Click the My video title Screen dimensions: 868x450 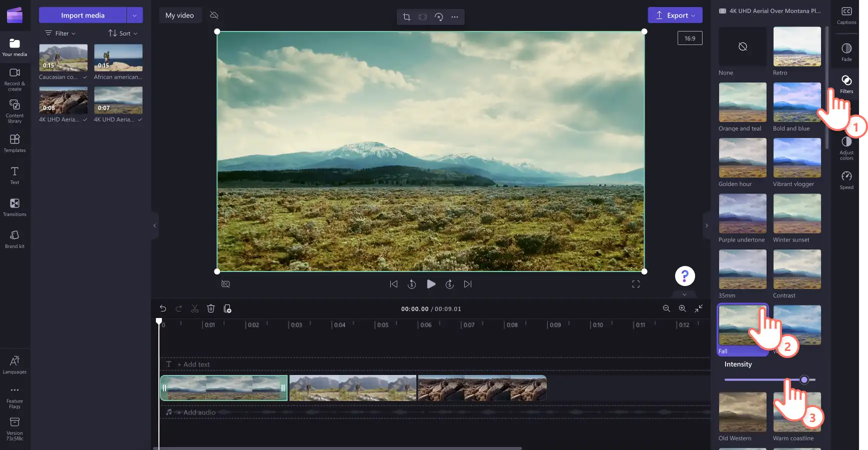[179, 15]
